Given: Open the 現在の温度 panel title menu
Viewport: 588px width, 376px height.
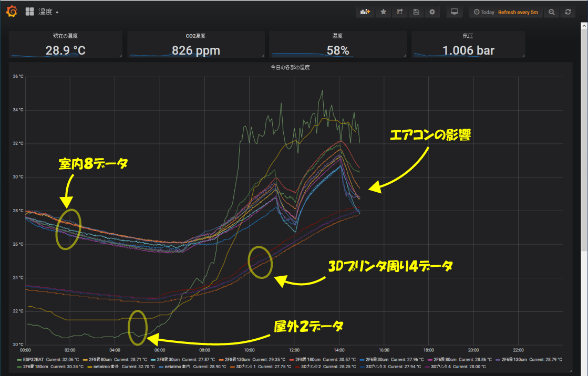Looking at the screenshot, I should pyautogui.click(x=66, y=36).
